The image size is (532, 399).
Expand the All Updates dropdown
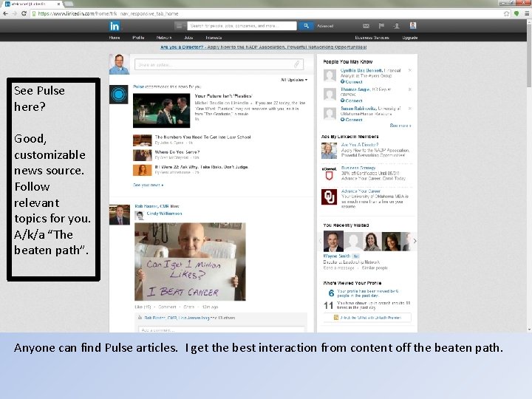click(x=294, y=80)
